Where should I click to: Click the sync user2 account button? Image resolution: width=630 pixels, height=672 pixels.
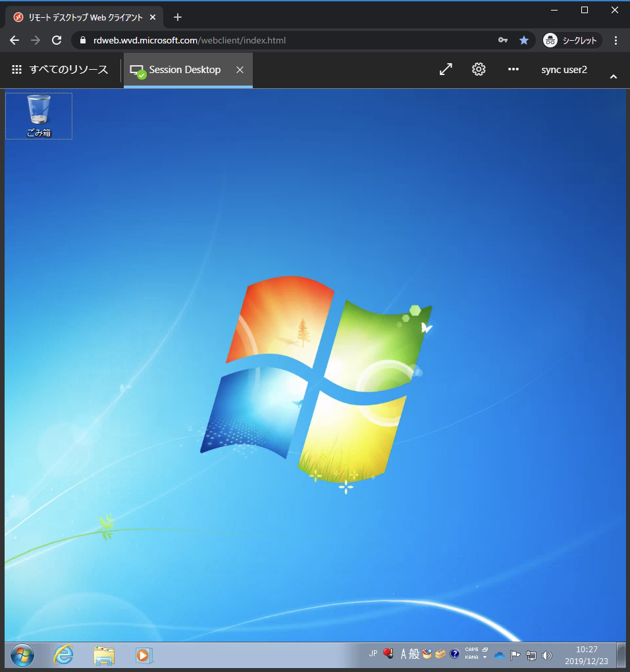(564, 70)
